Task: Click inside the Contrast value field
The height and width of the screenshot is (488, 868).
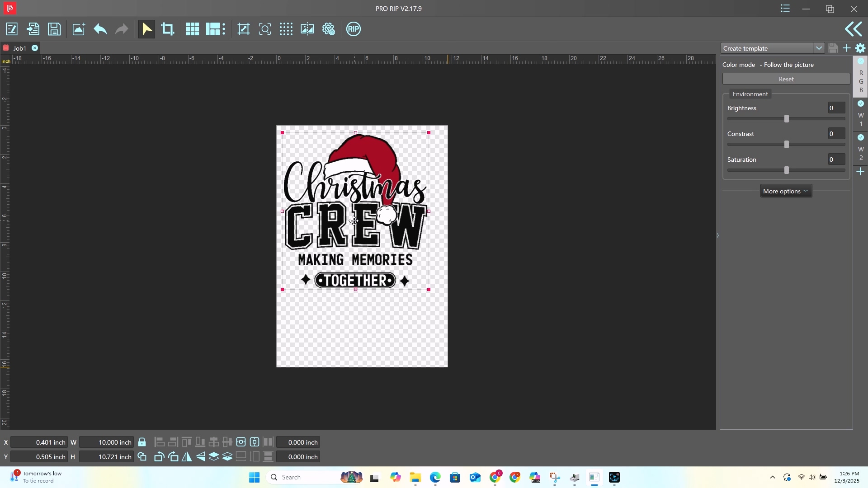Action: (835, 133)
